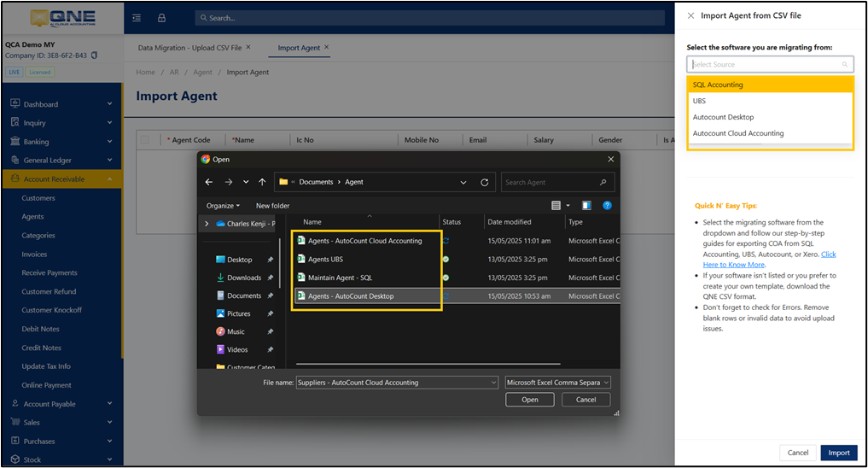
Task: Open Customers under Account Receivable
Action: 38,198
